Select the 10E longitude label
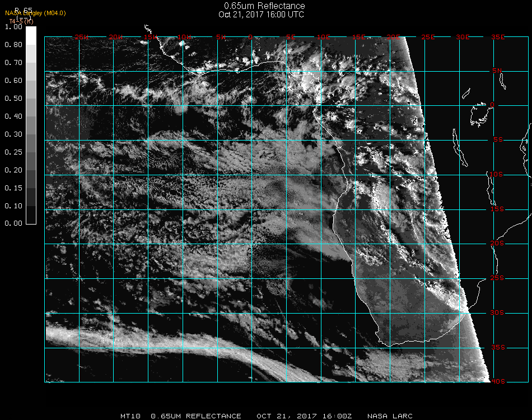 pyautogui.click(x=323, y=38)
